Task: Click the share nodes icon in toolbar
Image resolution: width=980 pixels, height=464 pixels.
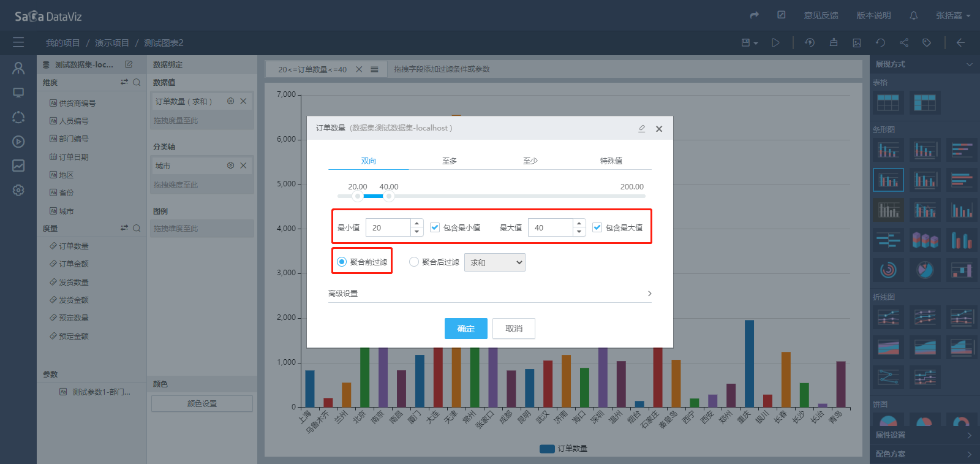Action: pos(904,42)
